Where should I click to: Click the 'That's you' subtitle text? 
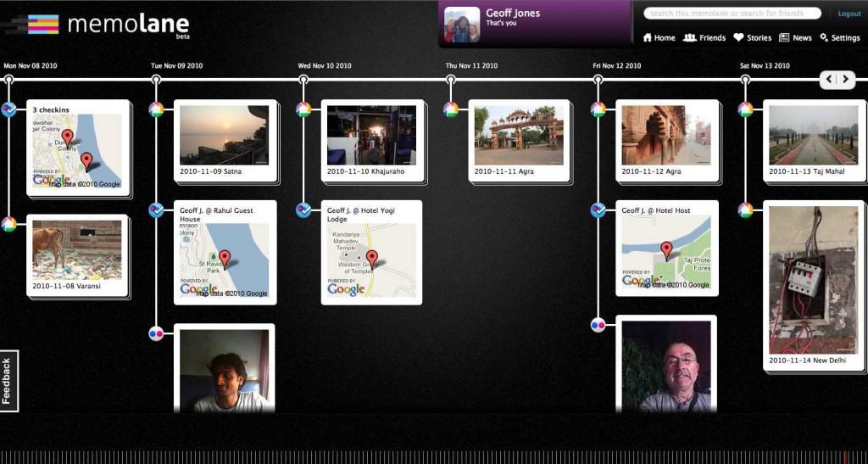[501, 23]
